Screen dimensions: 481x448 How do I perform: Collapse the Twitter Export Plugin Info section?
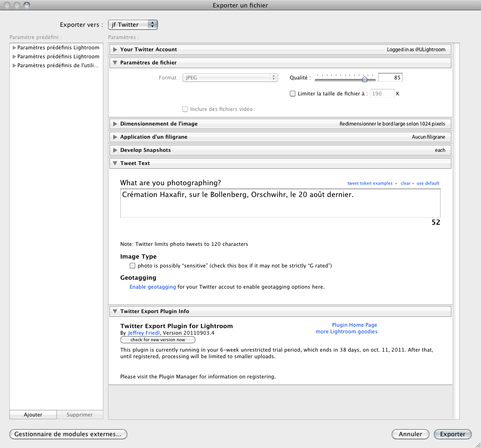click(115, 311)
